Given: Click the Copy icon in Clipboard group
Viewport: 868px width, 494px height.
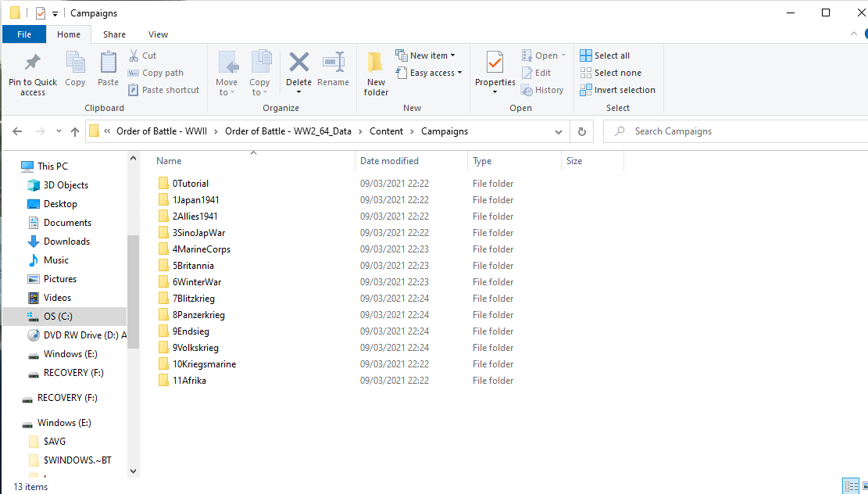Looking at the screenshot, I should pyautogui.click(x=75, y=62).
